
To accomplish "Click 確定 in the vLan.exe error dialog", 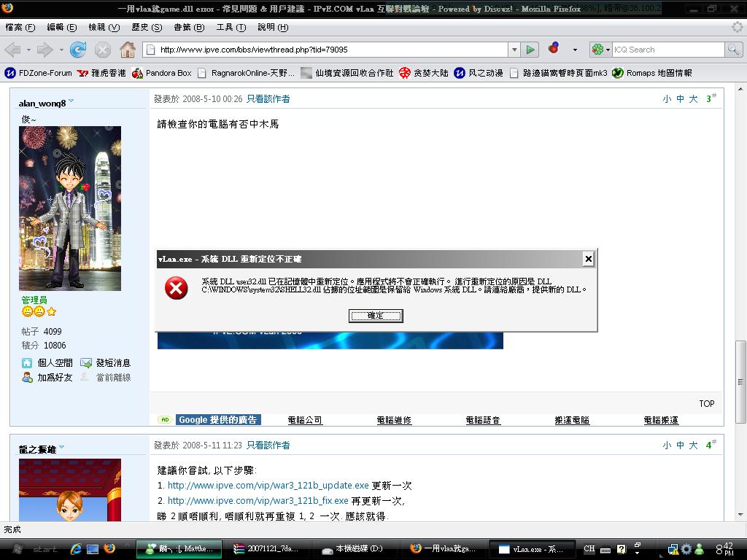I will (x=376, y=316).
